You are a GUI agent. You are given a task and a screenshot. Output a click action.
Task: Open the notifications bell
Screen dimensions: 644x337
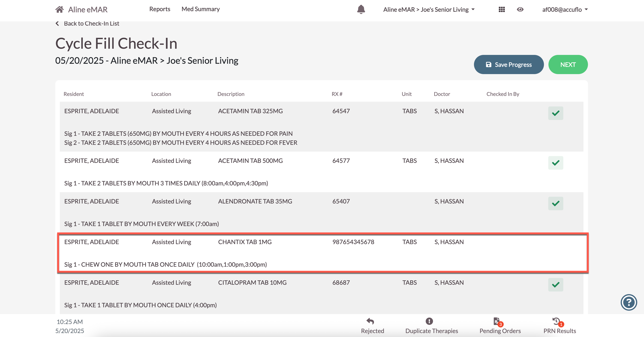coord(361,10)
